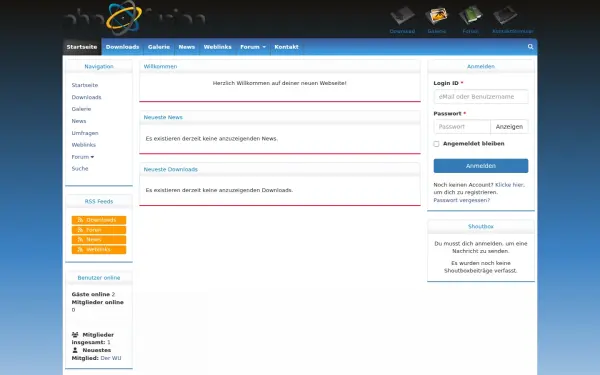The height and width of the screenshot is (375, 600).
Task: Open the newest member profile Der WU
Action: (111, 358)
